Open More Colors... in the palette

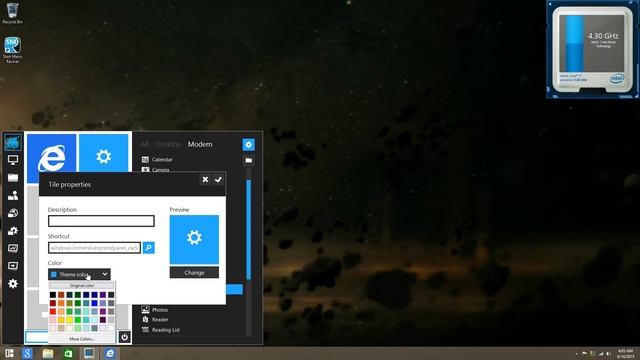click(82, 339)
